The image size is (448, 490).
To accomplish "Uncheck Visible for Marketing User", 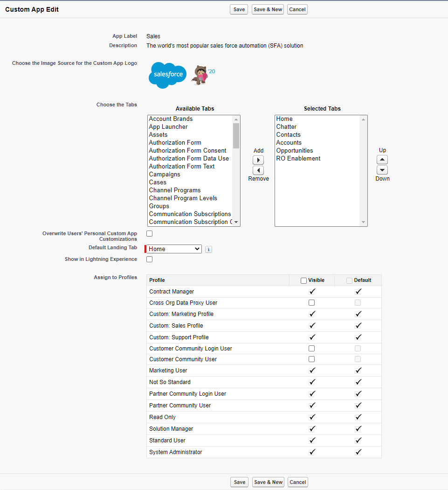I will (312, 371).
